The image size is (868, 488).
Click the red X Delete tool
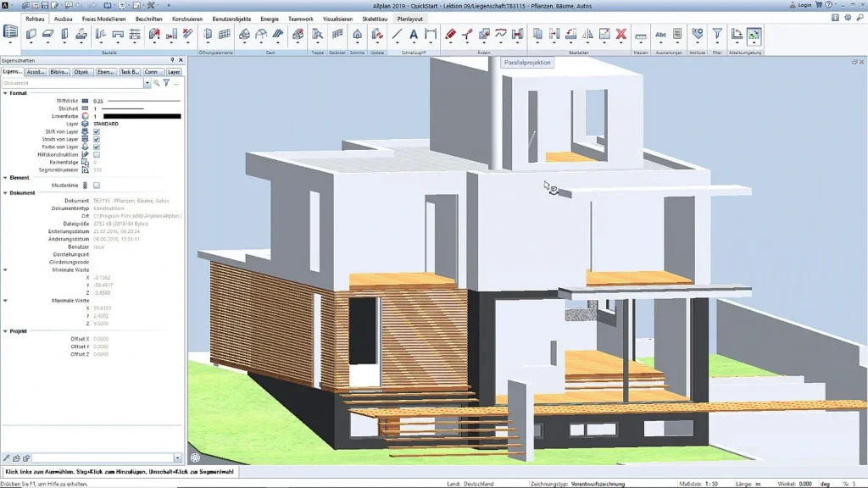(x=621, y=35)
